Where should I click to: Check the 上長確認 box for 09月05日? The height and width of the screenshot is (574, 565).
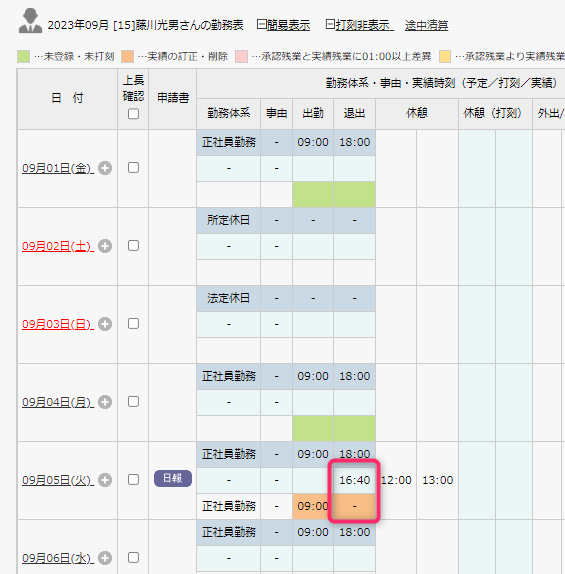[x=133, y=480]
